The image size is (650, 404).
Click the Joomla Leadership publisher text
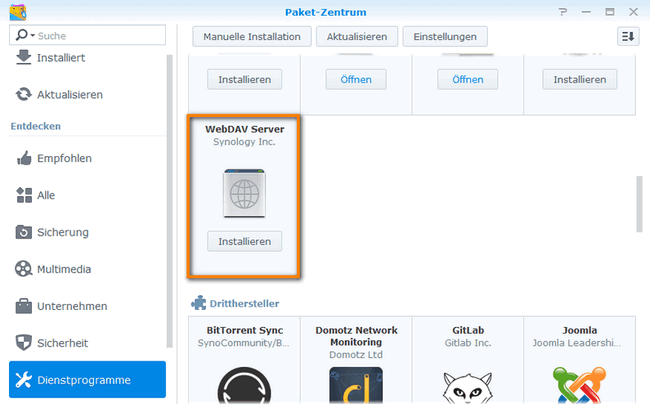577,343
